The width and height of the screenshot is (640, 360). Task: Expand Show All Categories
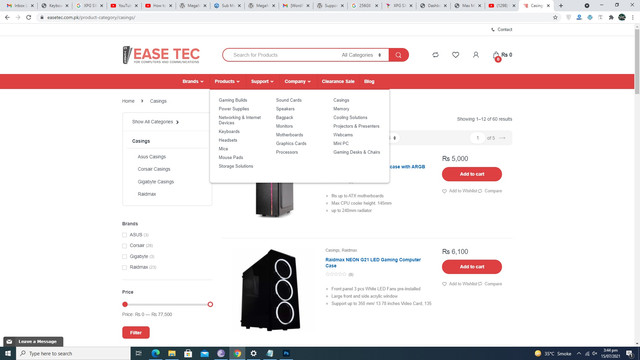[155, 122]
